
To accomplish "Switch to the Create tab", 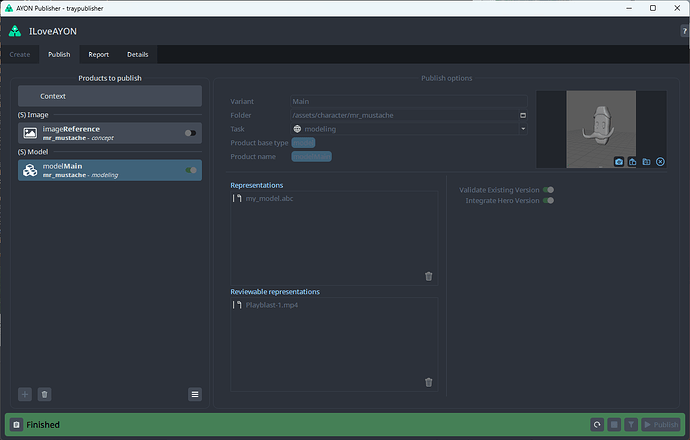I will point(20,55).
